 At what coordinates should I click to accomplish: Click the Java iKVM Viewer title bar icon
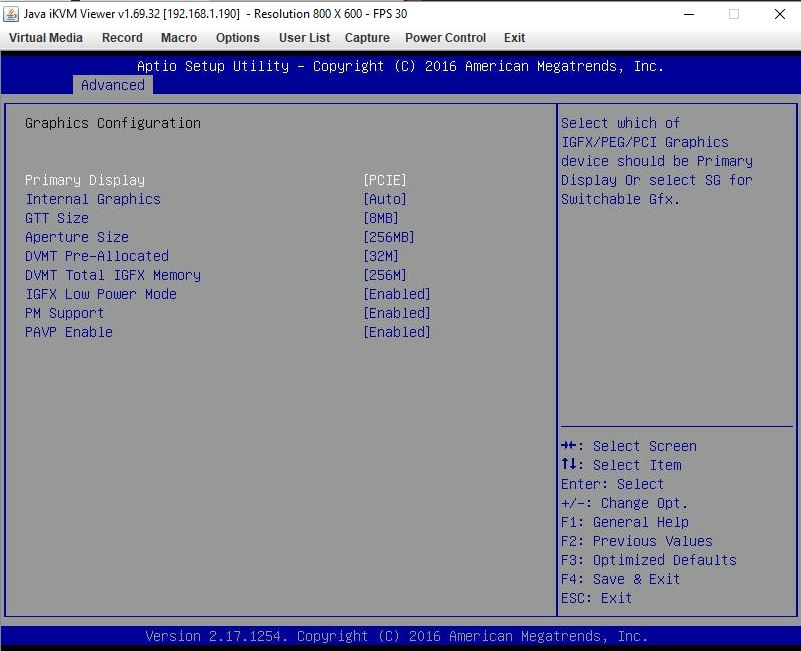pyautogui.click(x=11, y=14)
